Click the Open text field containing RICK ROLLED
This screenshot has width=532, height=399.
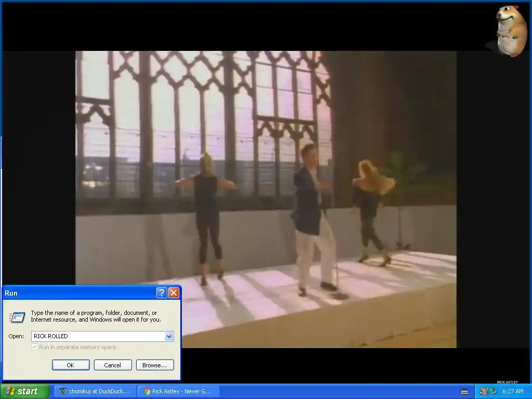(x=98, y=336)
